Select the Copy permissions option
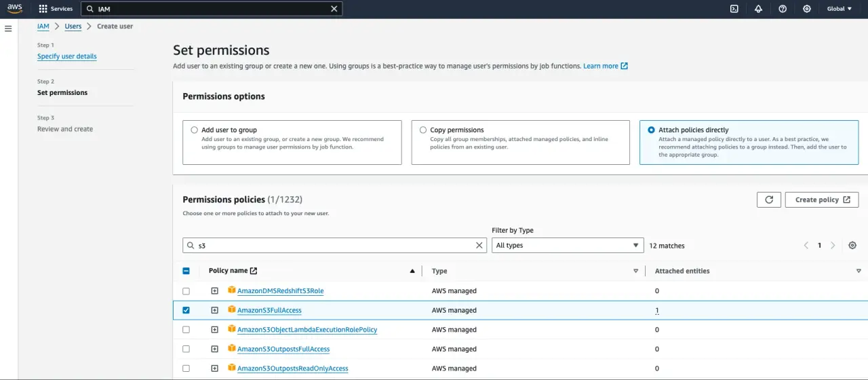Screen dimensions: 868x380 (424, 130)
